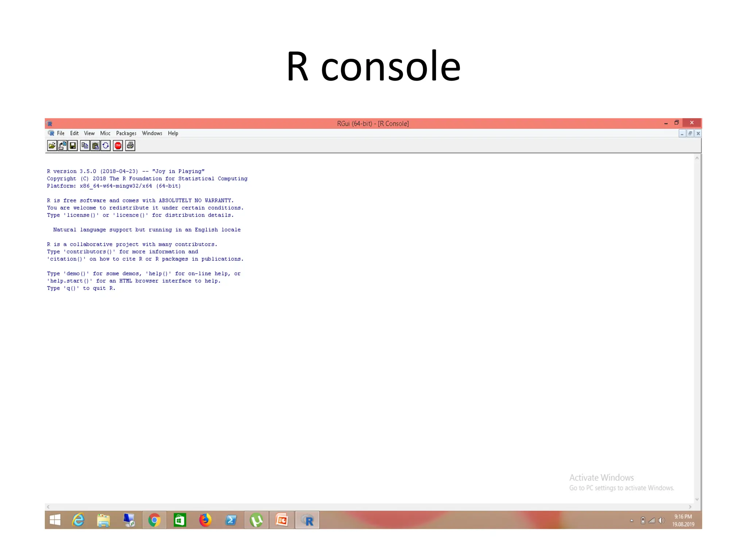Click the R logo in menu bar
Screen dimensions: 747x560
pyautogui.click(x=51, y=133)
